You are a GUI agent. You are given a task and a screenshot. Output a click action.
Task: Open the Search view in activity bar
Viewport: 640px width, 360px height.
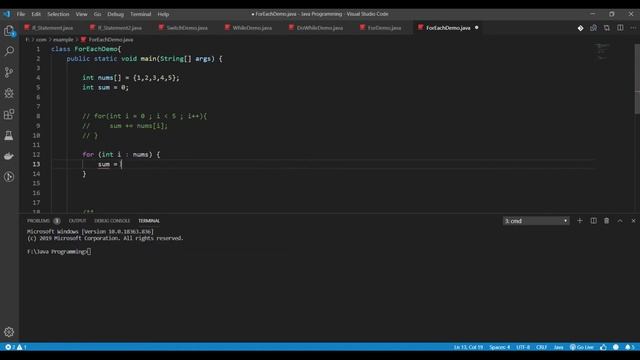click(x=9, y=51)
